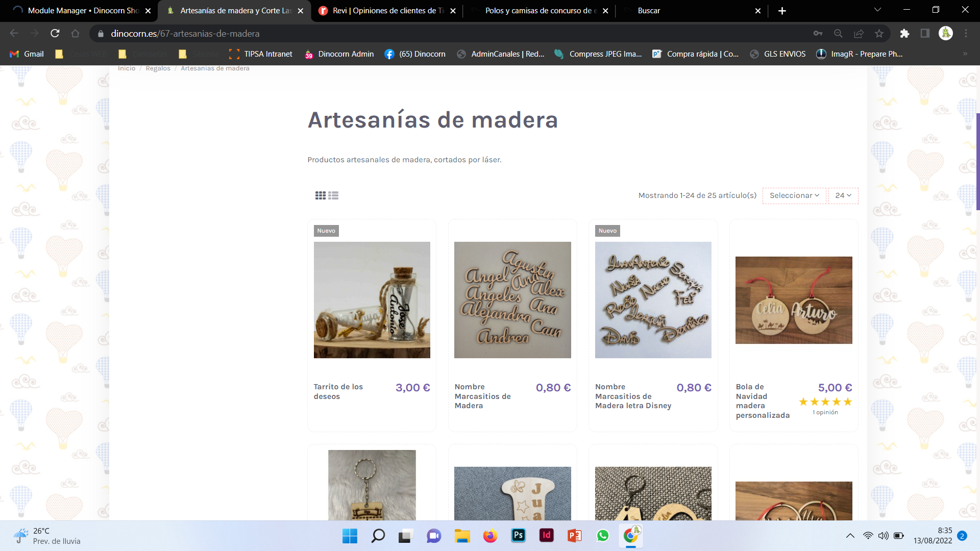Go to Regalos breadcrumb link
980x551 pixels.
158,68
